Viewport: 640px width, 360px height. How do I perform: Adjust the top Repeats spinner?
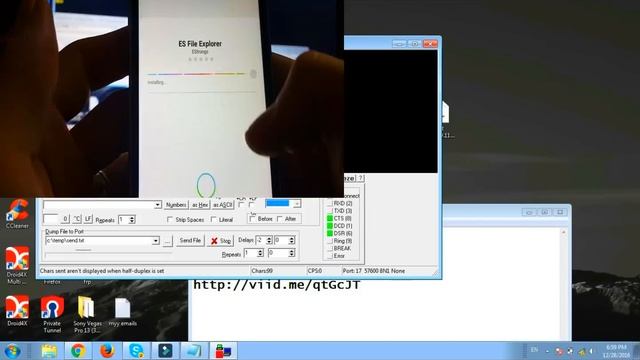pos(131,220)
